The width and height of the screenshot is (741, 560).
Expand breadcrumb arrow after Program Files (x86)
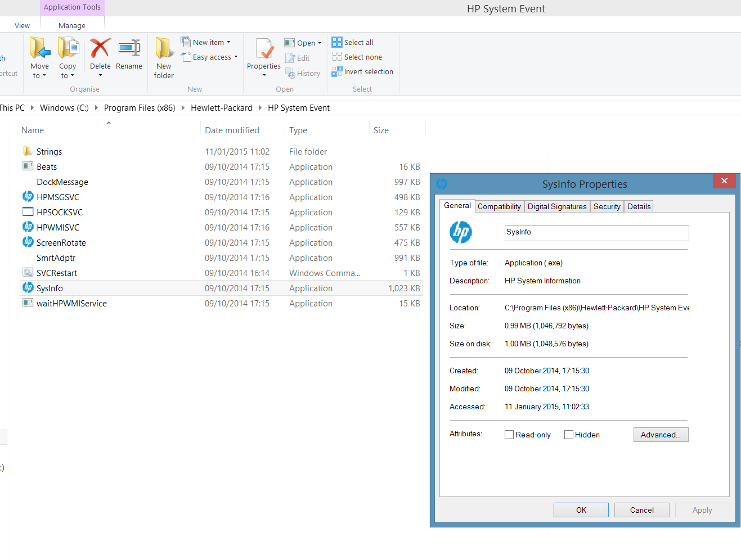coord(183,107)
